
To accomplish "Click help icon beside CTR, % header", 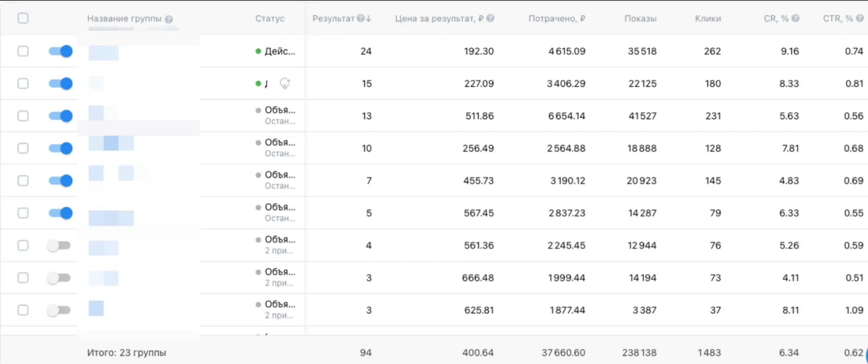I will (x=860, y=18).
